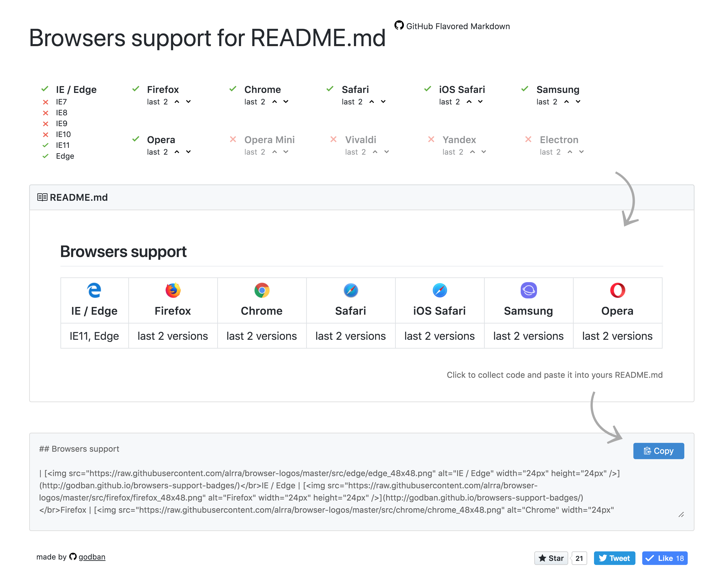Viewport: 723px width, 588px height.
Task: Click inside the markdown code text area
Action: [x=361, y=482]
